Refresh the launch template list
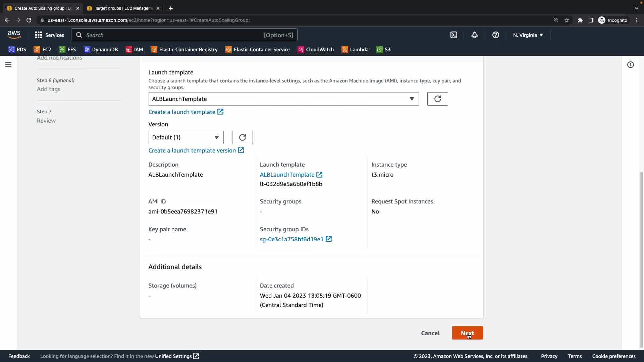 click(x=437, y=99)
